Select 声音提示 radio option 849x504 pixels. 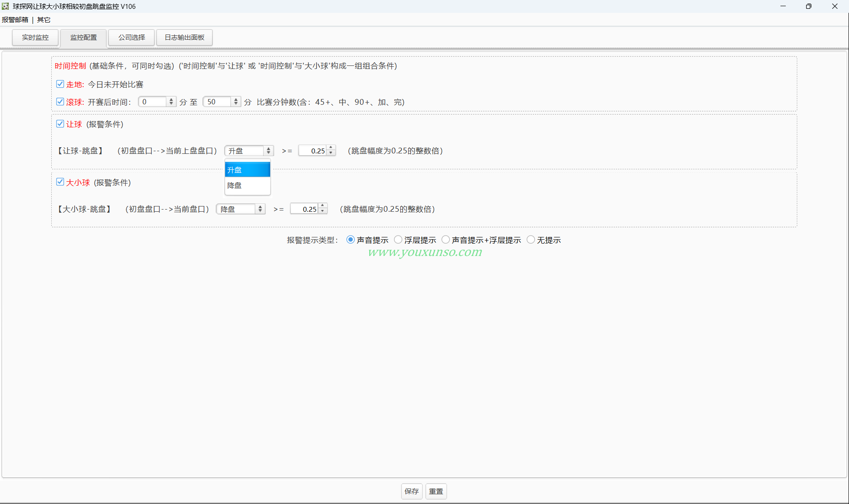pyautogui.click(x=351, y=240)
